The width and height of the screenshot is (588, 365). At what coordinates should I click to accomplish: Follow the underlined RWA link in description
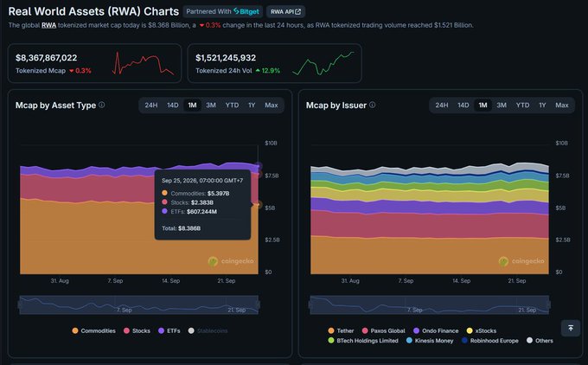(48, 25)
